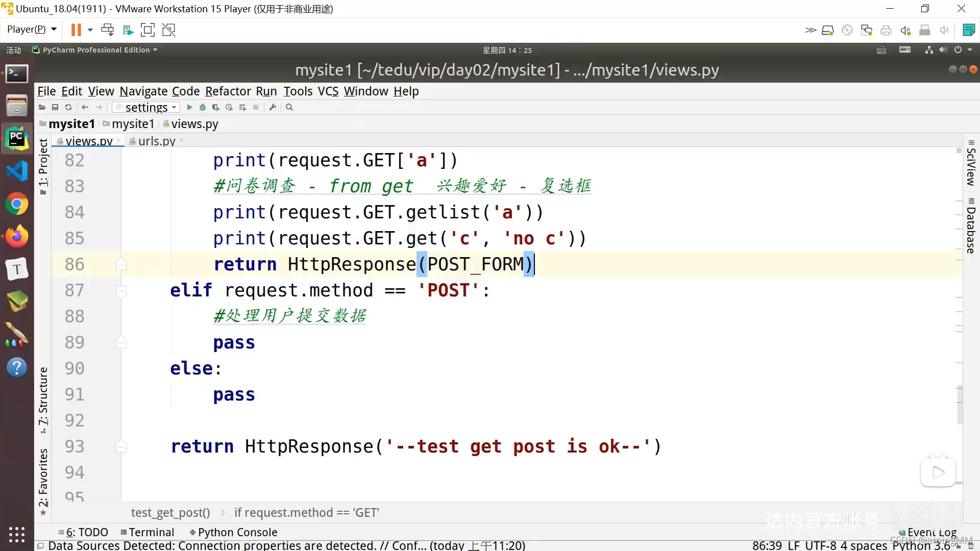Navigate back with the left arrow
This screenshot has height=551, width=980.
[85, 107]
